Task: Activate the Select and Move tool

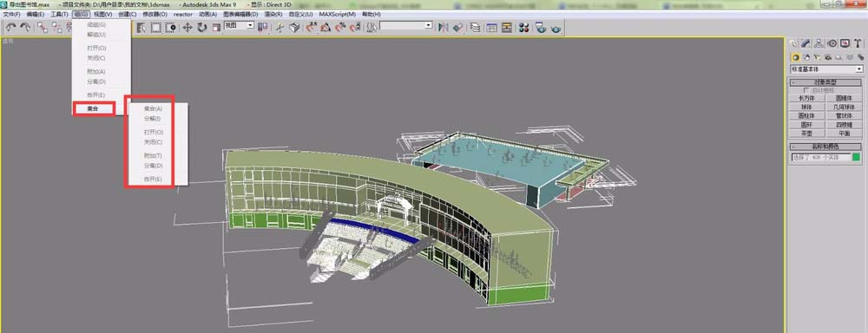Action: pos(187,27)
